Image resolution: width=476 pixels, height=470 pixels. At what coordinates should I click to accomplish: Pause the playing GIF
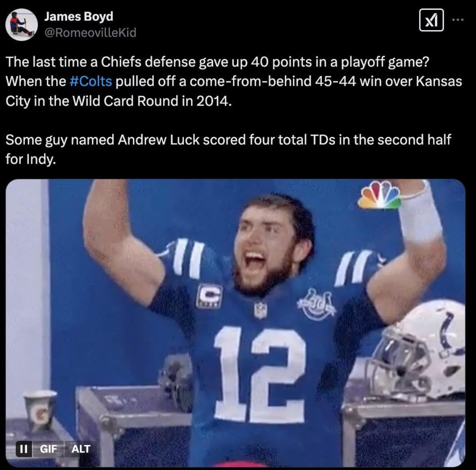coord(24,448)
